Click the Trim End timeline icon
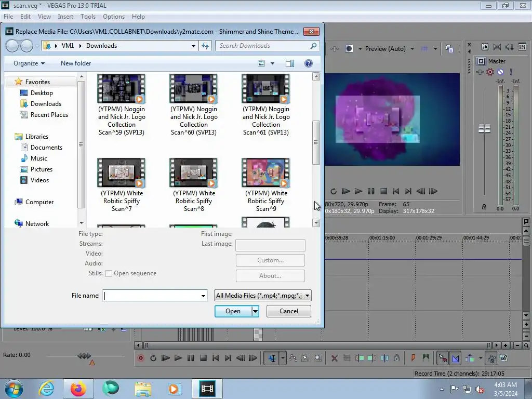This screenshot has width=532, height=399. [372, 358]
